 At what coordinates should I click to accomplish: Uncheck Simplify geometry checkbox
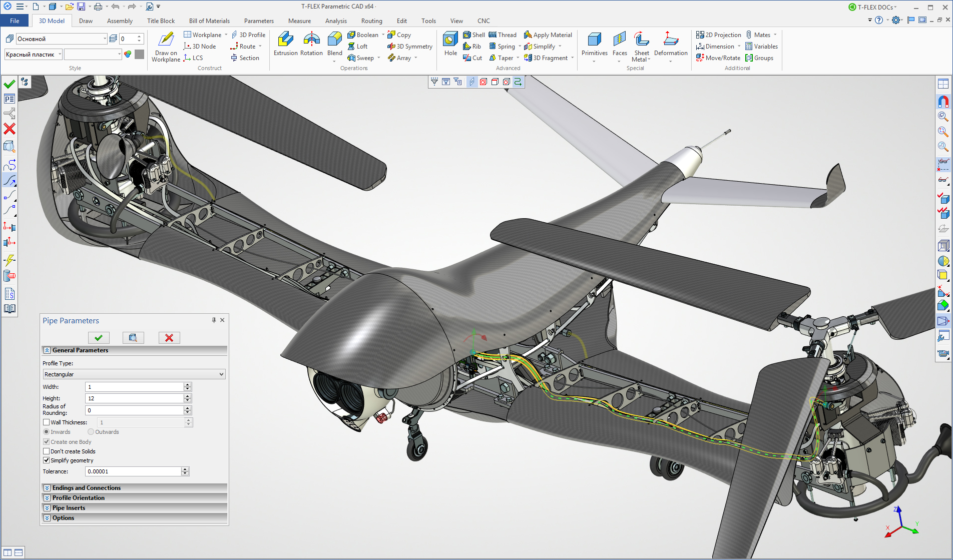coord(47,460)
